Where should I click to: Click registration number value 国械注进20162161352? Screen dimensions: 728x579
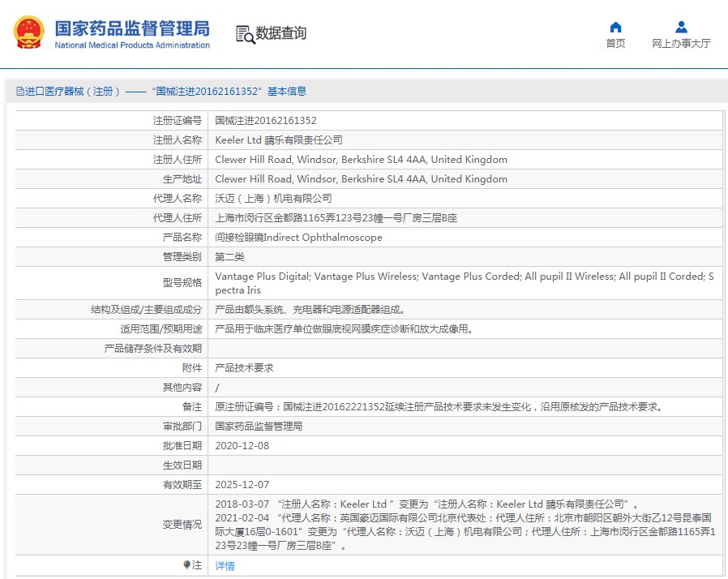(265, 120)
